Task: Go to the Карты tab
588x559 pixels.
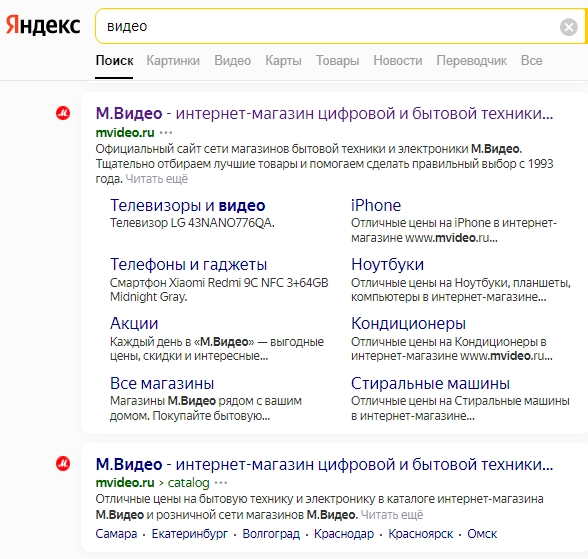Action: [x=284, y=60]
